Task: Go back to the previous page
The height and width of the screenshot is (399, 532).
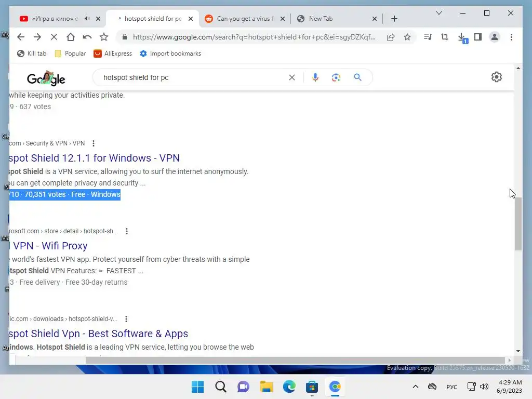Action: pyautogui.click(x=21, y=37)
